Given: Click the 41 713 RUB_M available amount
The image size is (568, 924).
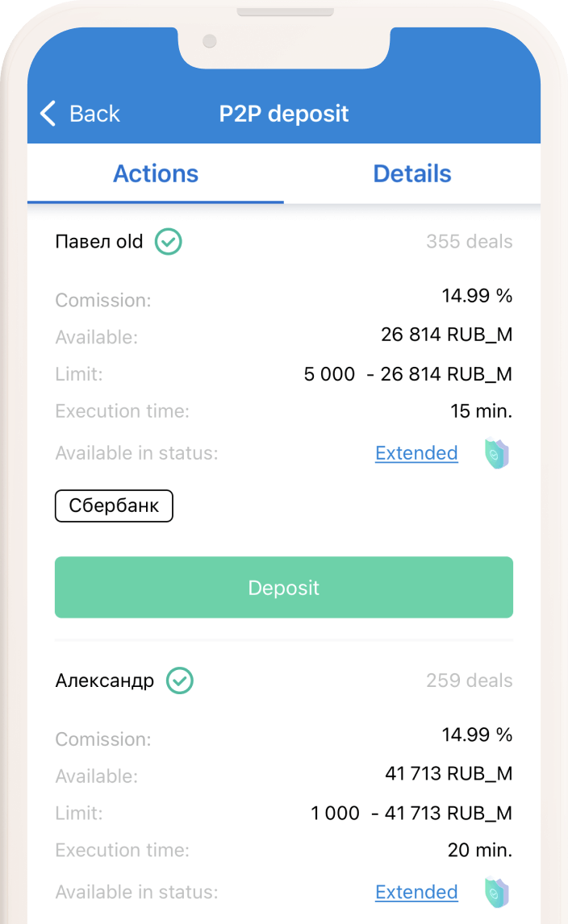Looking at the screenshot, I should click(449, 774).
